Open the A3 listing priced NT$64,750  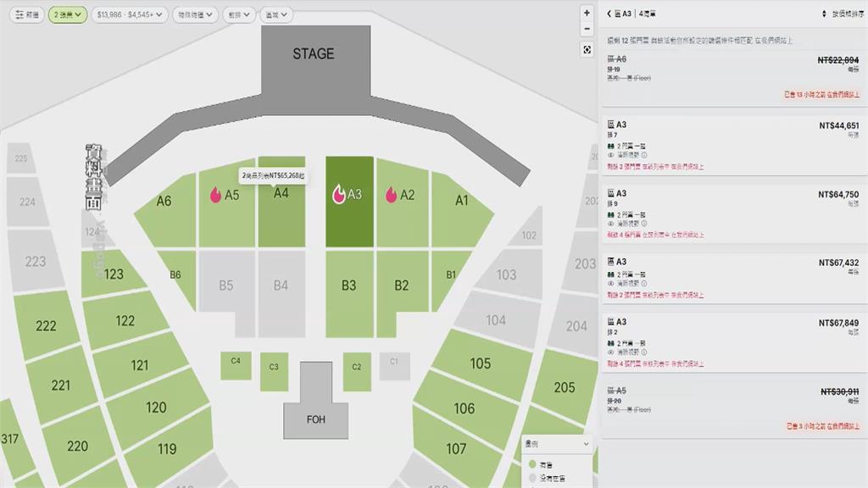pyautogui.click(x=733, y=214)
